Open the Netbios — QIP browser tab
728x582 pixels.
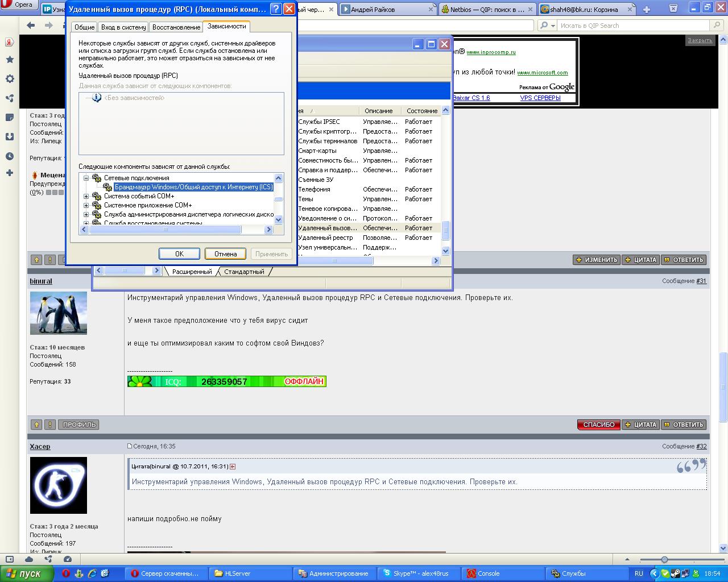[487, 10]
